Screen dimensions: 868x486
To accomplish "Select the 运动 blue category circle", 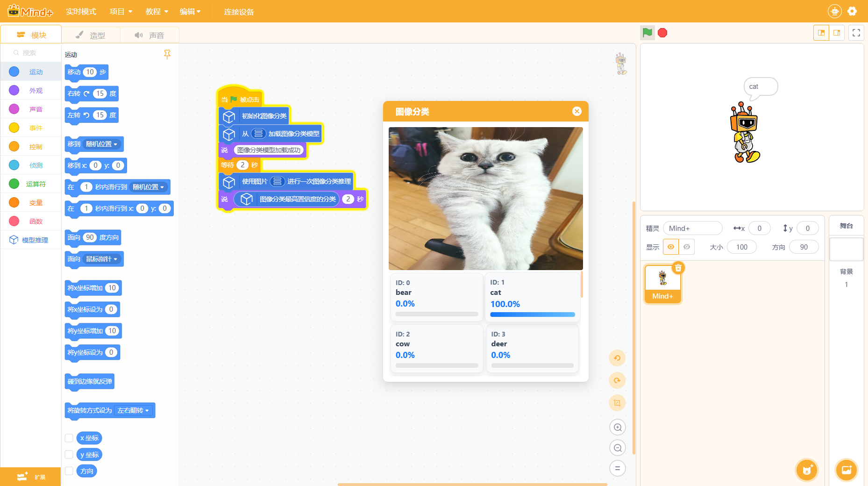I will coord(14,71).
